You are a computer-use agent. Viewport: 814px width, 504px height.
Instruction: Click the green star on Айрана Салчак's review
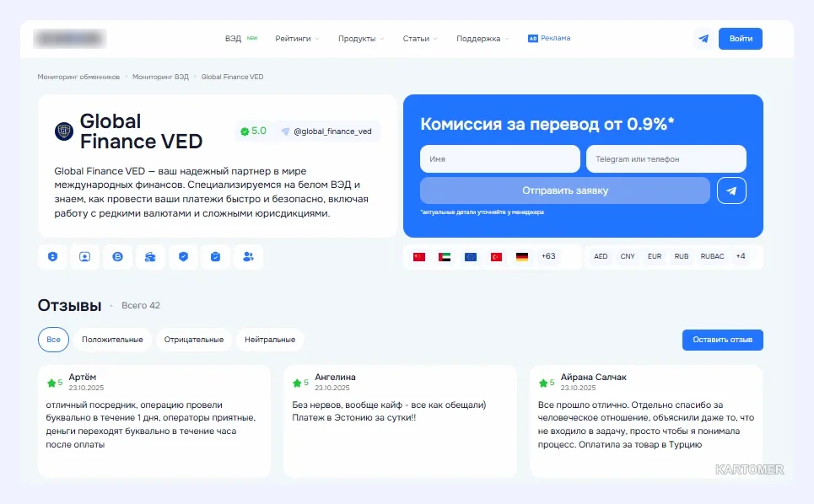[x=543, y=383]
